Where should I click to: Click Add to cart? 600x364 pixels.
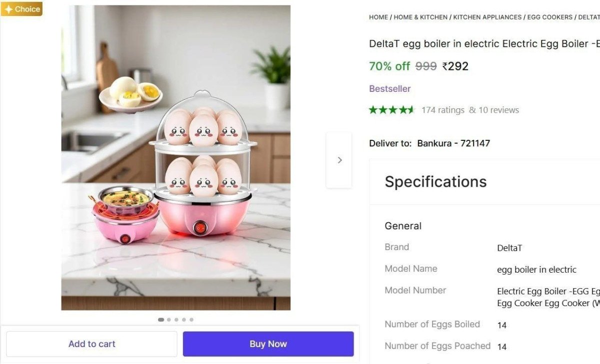tap(92, 344)
